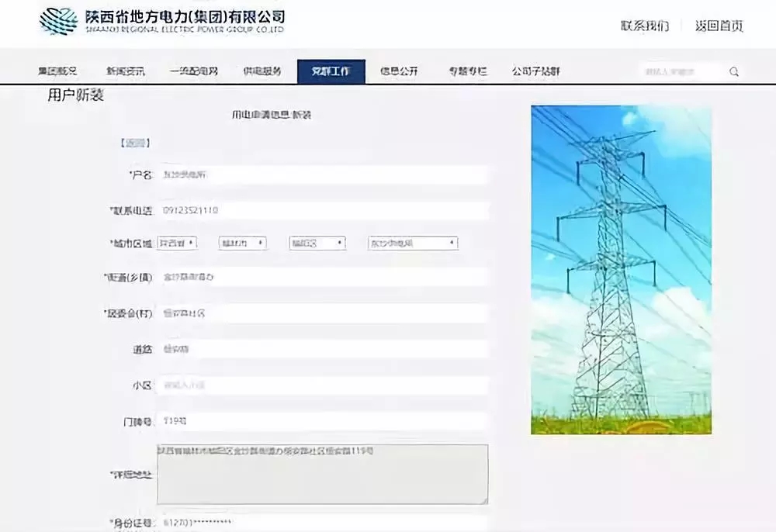Image resolution: width=776 pixels, height=532 pixels.
Task: Open the 信息公开 menu item
Action: [x=399, y=71]
